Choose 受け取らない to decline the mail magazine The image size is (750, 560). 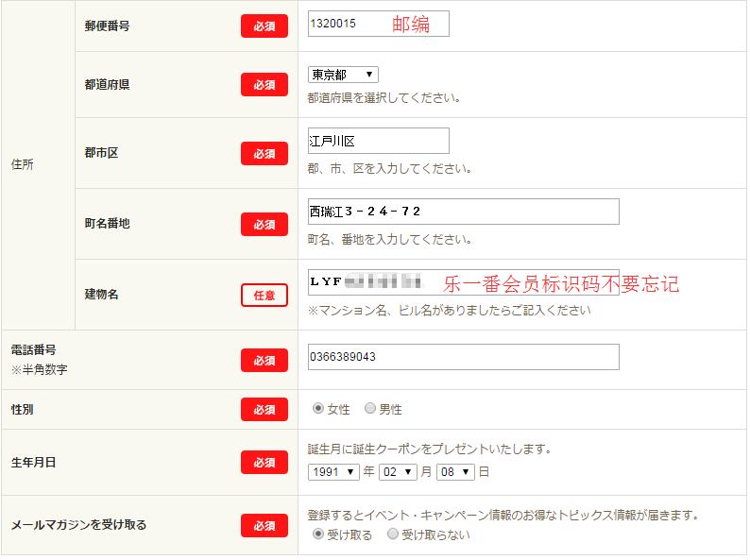tap(393, 535)
